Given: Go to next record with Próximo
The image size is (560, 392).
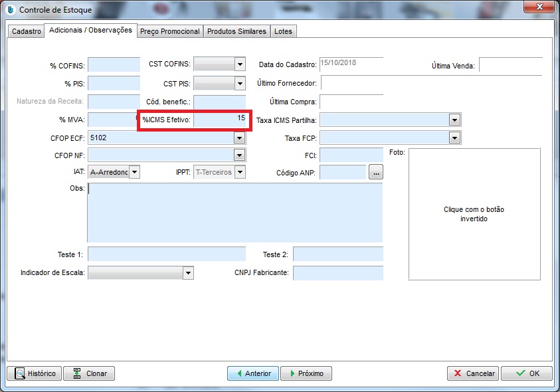Looking at the screenshot, I should (306, 373).
